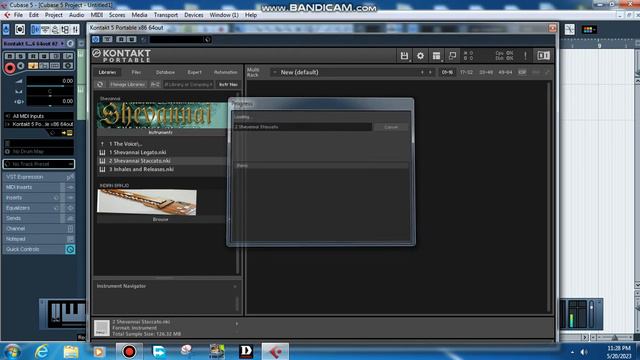Switch to the Kontakt Database tab
The image size is (640, 360).
coord(165,72)
